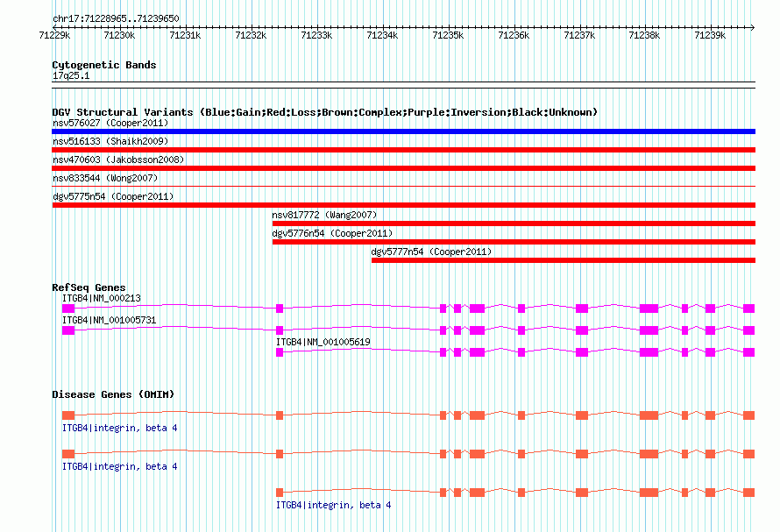Open the ITGB4|integrin label under the shortest OMIM gene
Screen dimensions: 780x532
[333, 505]
